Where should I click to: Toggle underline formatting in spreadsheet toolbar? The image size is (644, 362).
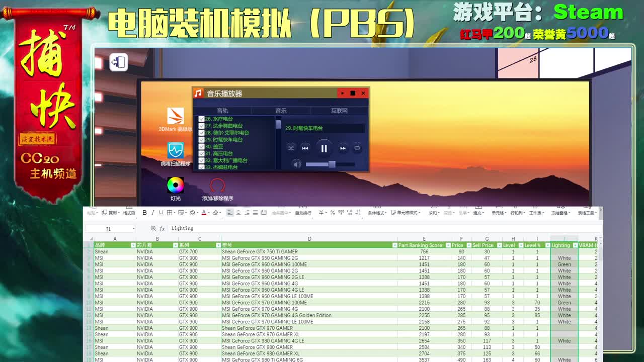[x=161, y=213]
